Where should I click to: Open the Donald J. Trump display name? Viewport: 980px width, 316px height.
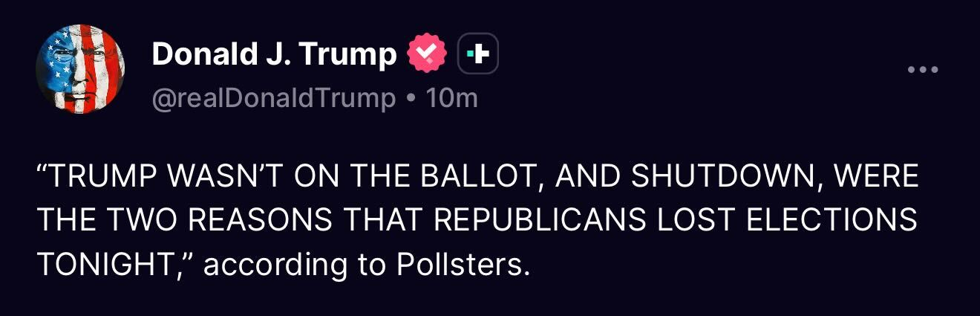(274, 54)
